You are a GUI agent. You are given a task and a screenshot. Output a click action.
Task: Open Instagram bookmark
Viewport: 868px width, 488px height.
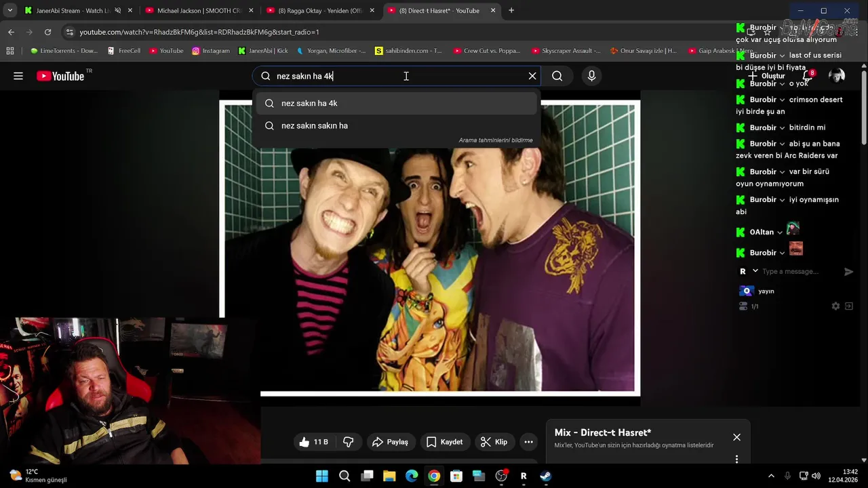(211, 51)
